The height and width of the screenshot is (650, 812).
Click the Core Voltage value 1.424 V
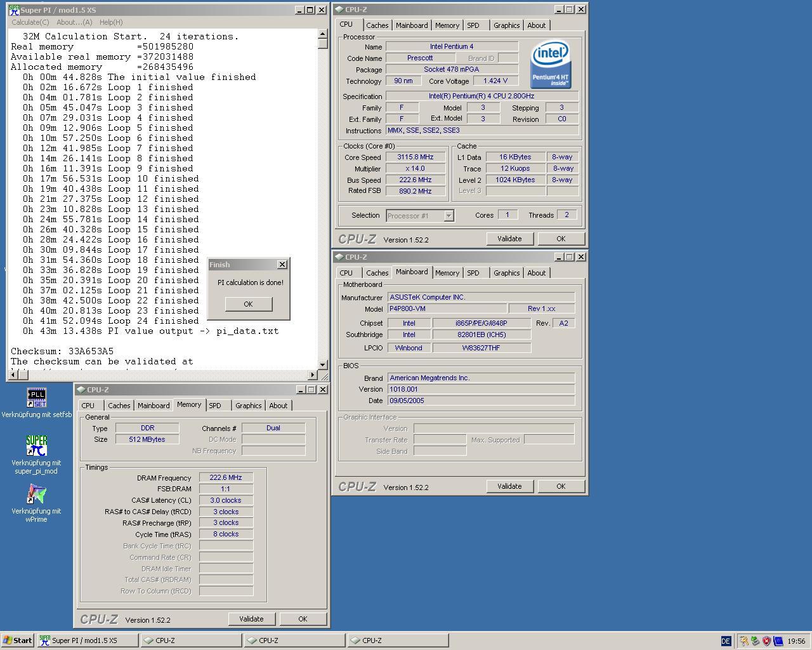click(x=495, y=81)
